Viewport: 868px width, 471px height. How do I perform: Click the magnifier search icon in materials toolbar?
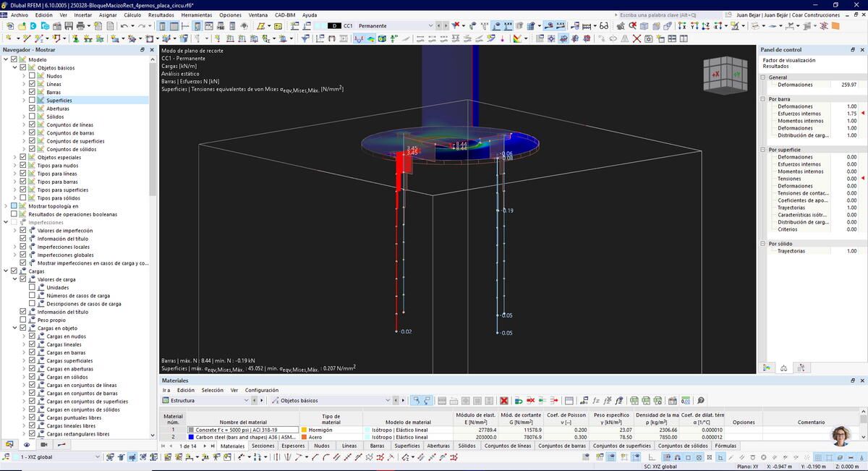pos(700,400)
